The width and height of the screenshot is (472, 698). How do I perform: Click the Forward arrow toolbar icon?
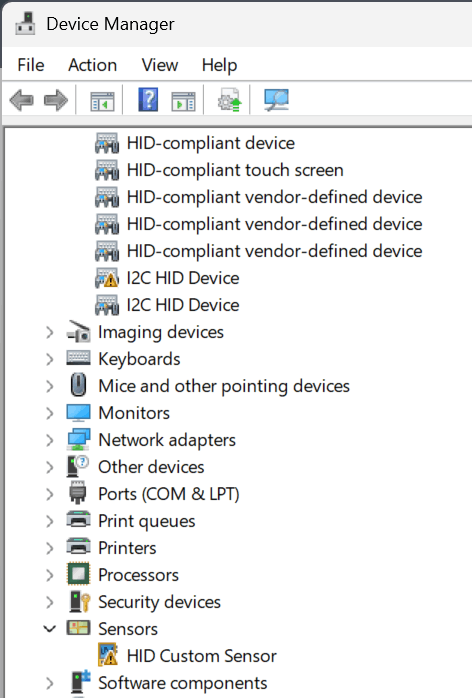(56, 100)
